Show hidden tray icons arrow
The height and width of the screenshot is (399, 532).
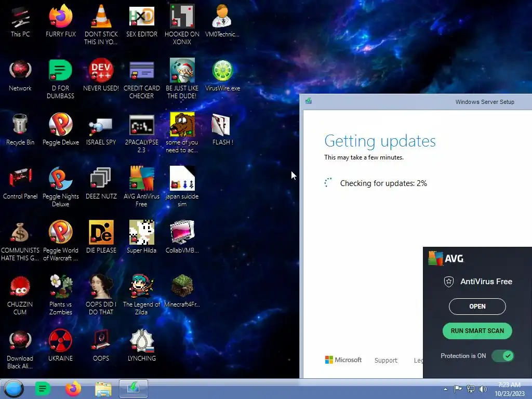445,389
